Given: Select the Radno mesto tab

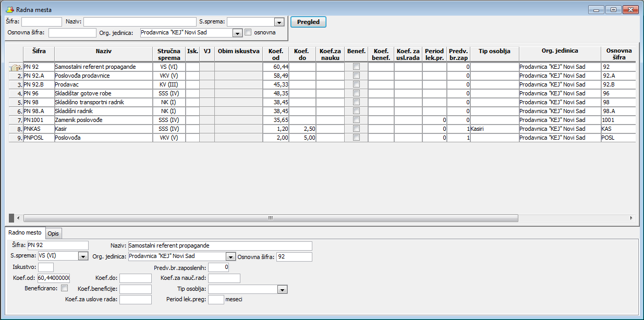Looking at the screenshot, I should click(x=25, y=232).
